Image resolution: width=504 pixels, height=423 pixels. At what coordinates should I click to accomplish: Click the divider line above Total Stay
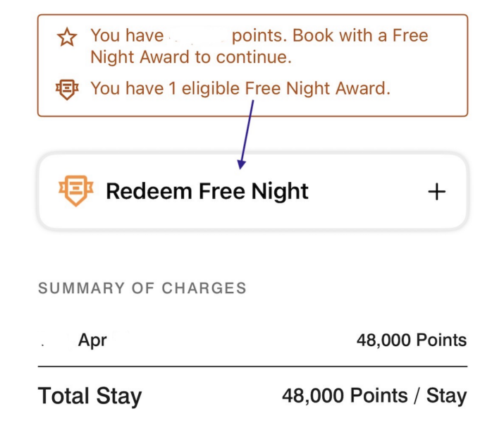pos(252,367)
